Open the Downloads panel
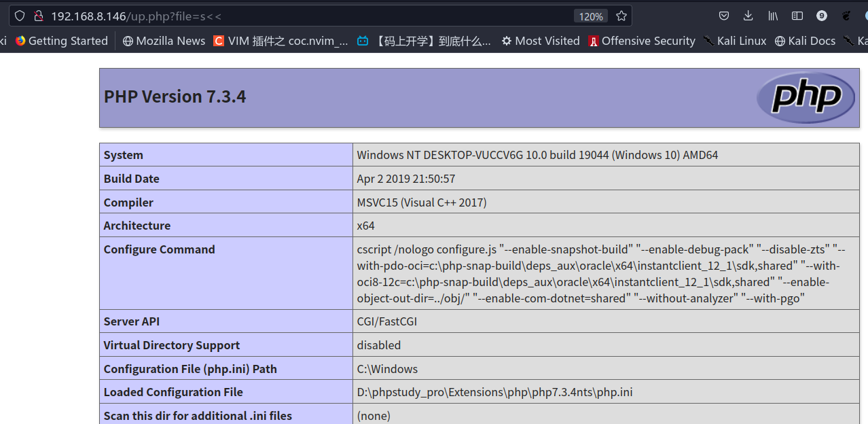868x424 pixels. pyautogui.click(x=748, y=16)
